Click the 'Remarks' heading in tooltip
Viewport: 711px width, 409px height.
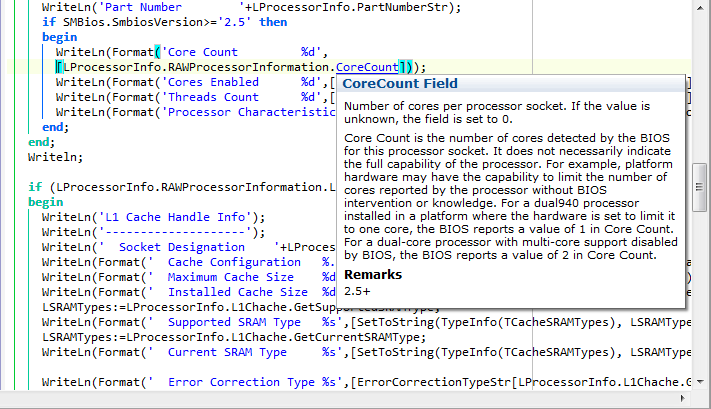(373, 274)
